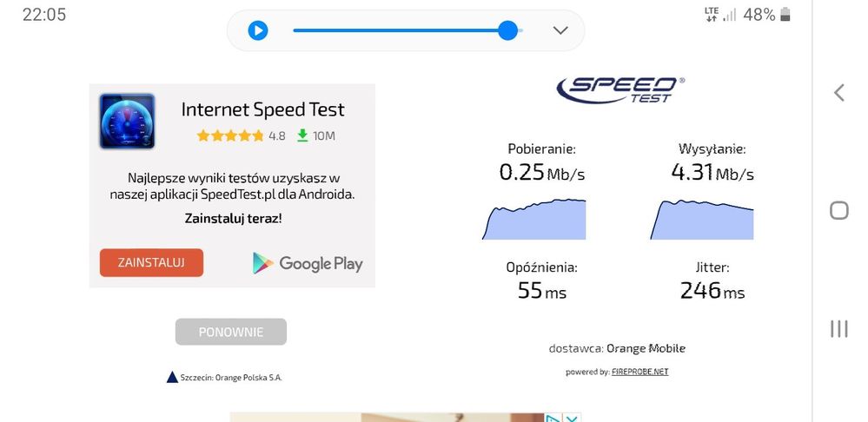The height and width of the screenshot is (422, 868).
Task: Open the FIREPROBE.NET link
Action: coord(639,372)
